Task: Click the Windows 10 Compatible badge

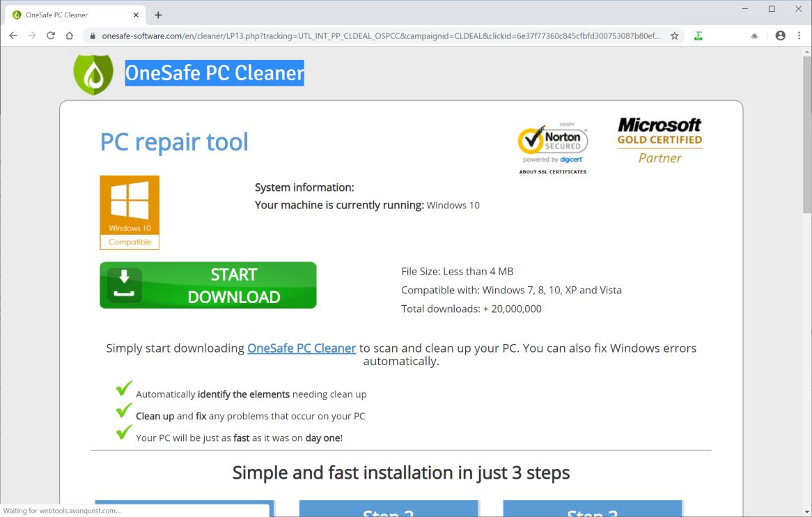Action: [130, 213]
